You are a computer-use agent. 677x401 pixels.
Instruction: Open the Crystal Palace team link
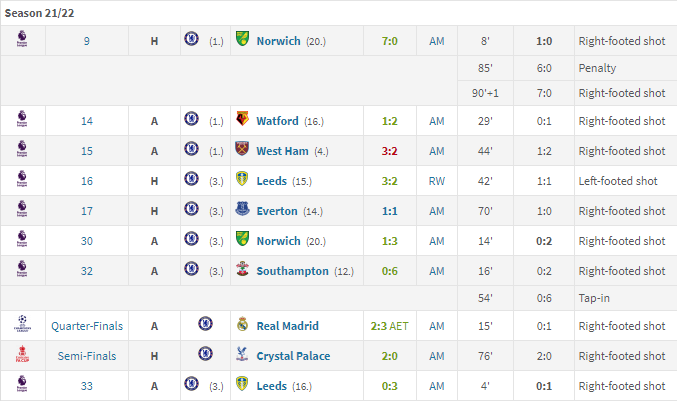pyautogui.click(x=293, y=356)
